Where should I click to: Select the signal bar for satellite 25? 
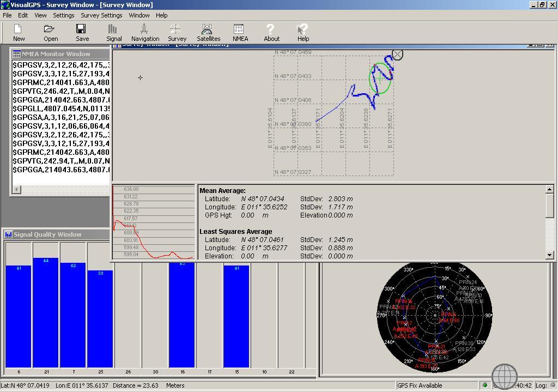pyautogui.click(x=100, y=319)
